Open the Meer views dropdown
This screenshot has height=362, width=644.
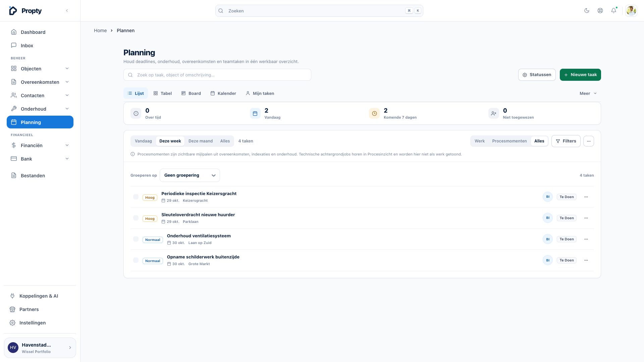[588, 94]
